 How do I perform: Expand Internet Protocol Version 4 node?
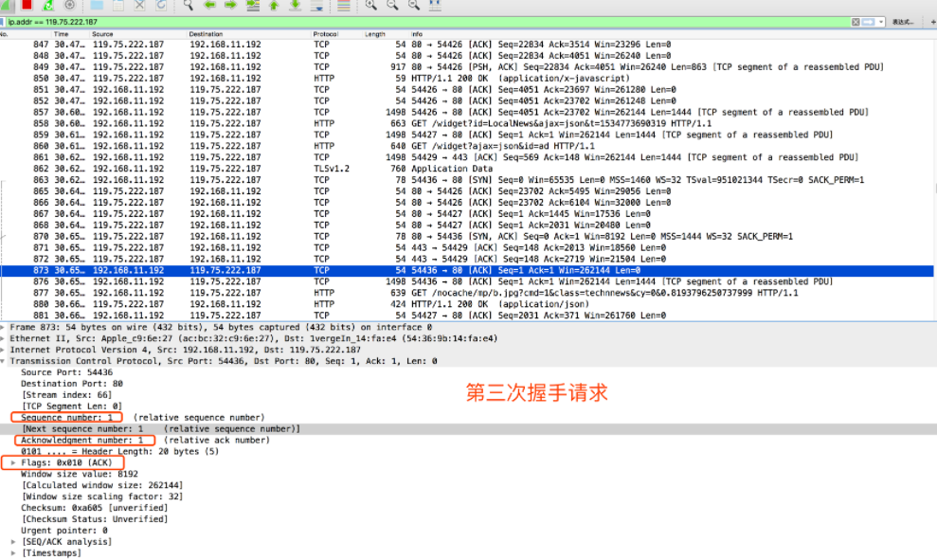point(4,351)
